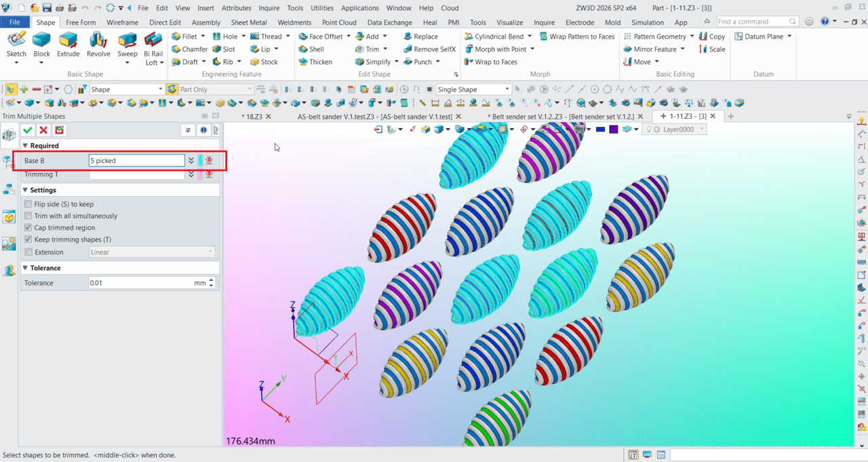Activate the Extrude tool
The image size is (868, 462).
pos(68,44)
